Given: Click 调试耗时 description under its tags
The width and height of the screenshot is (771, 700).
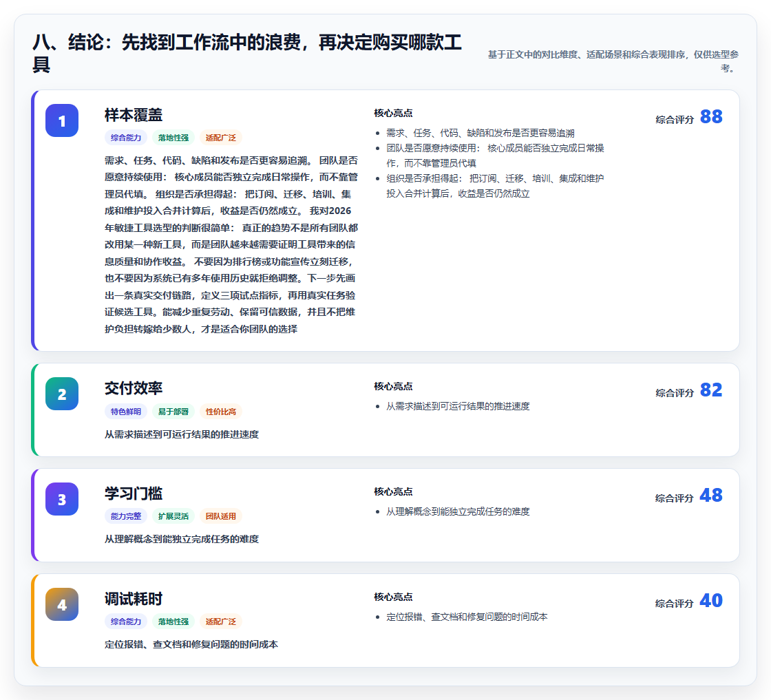Looking at the screenshot, I should [191, 644].
